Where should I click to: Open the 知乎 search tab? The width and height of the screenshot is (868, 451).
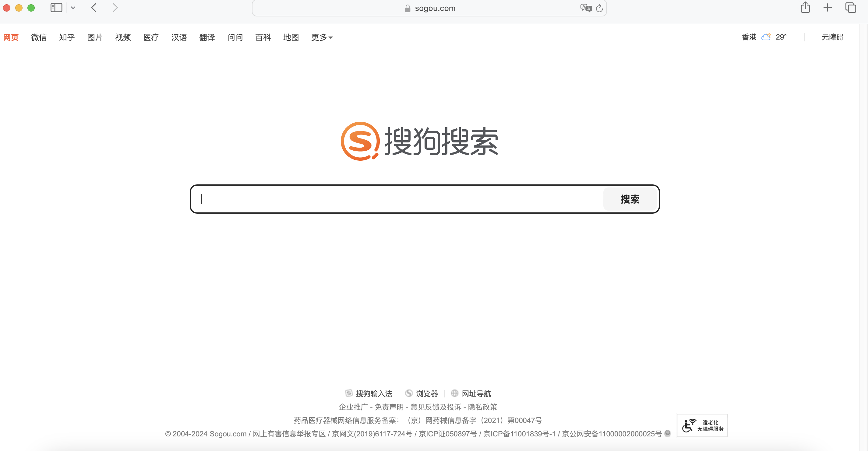(x=67, y=37)
